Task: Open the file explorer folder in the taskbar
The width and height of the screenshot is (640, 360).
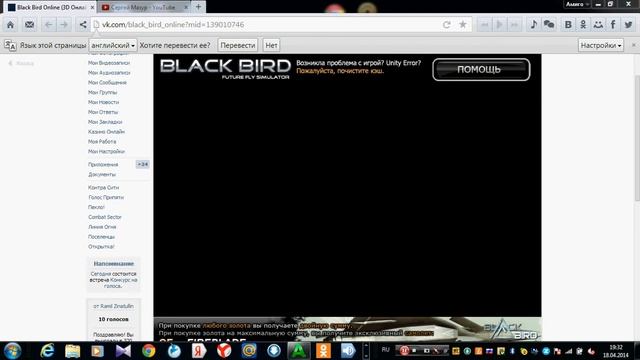Action: point(72,351)
